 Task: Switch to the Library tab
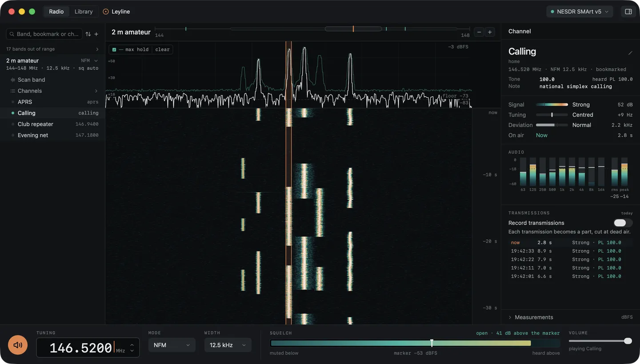pos(84,12)
